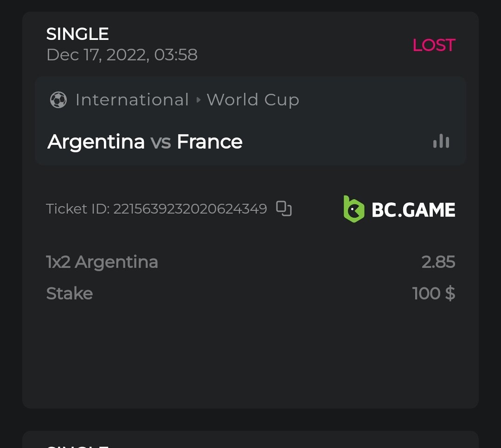Click the pink LOST status label
Viewport: 501px width, 448px height.
click(434, 45)
